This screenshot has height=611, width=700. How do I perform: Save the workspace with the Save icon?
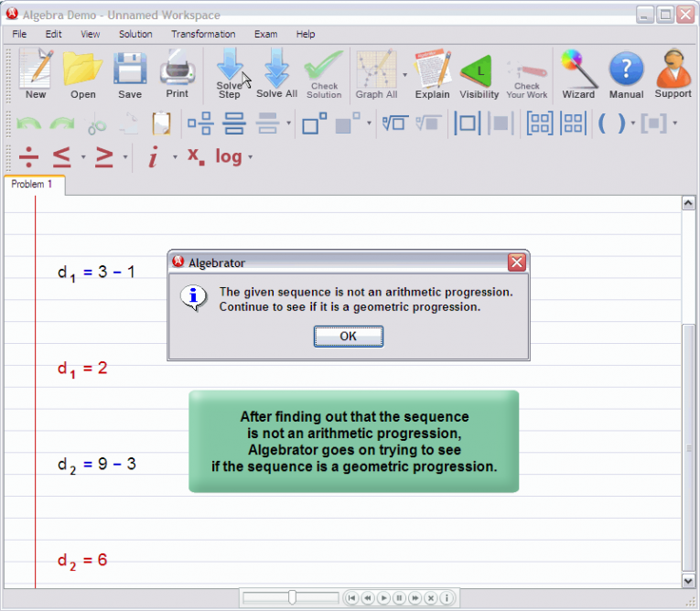130,74
